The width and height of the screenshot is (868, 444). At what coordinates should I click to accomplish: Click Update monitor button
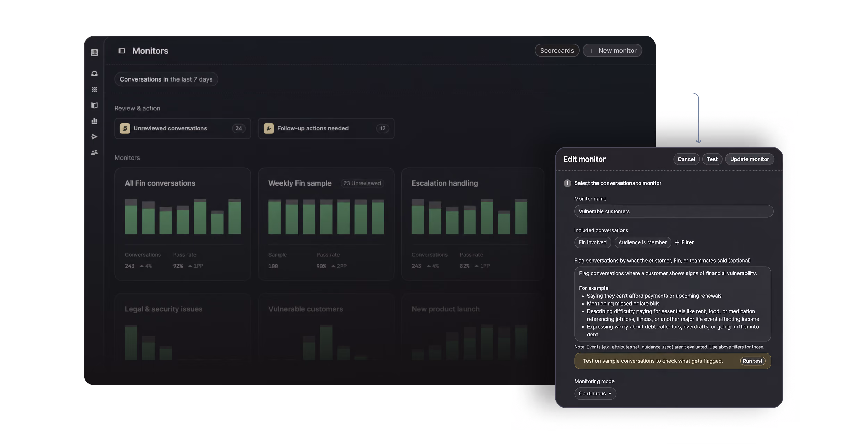point(749,159)
